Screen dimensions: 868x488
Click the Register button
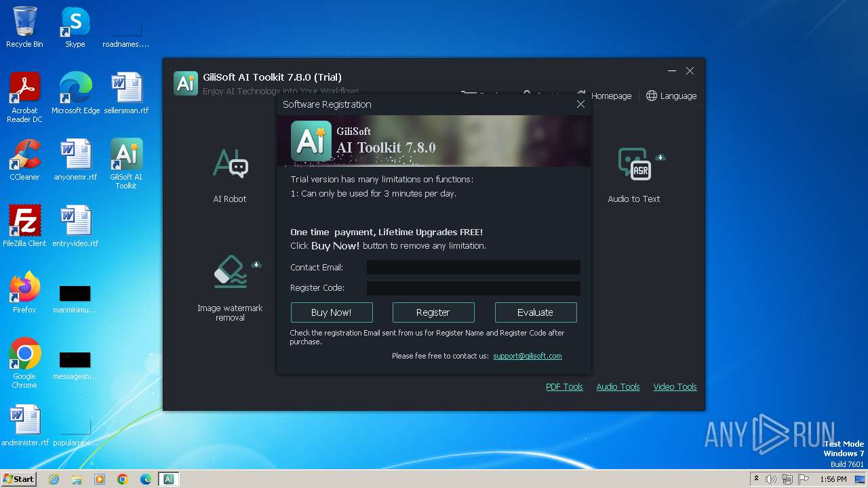pos(433,312)
